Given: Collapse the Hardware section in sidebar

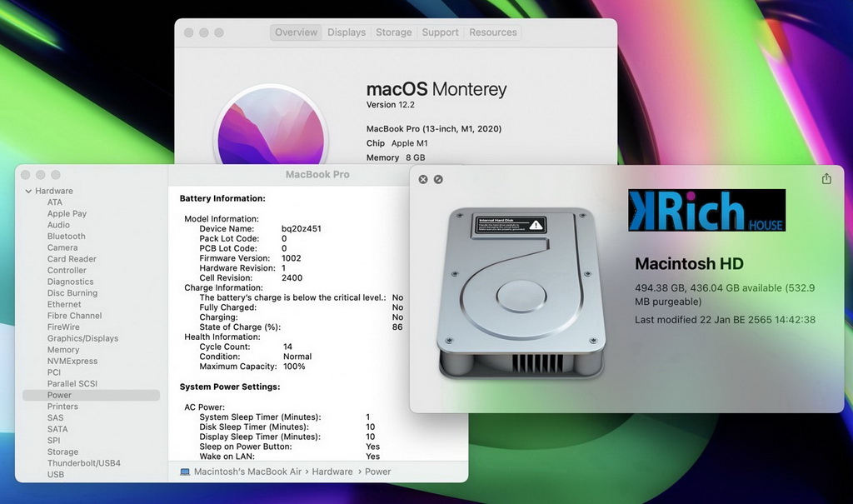Looking at the screenshot, I should tap(28, 191).
